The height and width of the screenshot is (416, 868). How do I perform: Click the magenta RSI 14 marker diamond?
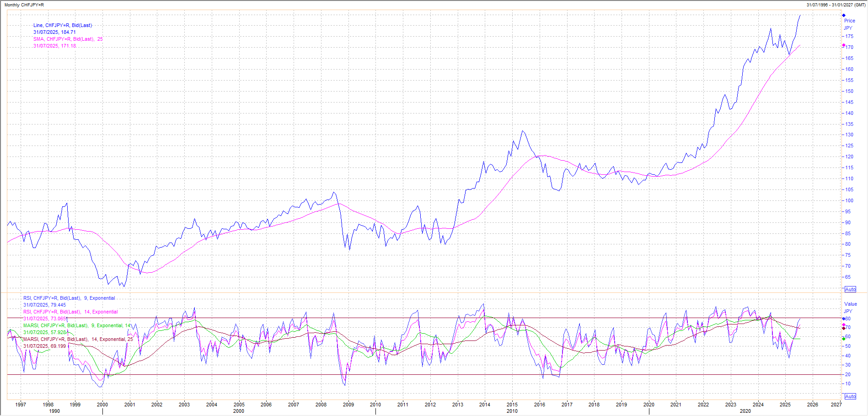coord(844,325)
